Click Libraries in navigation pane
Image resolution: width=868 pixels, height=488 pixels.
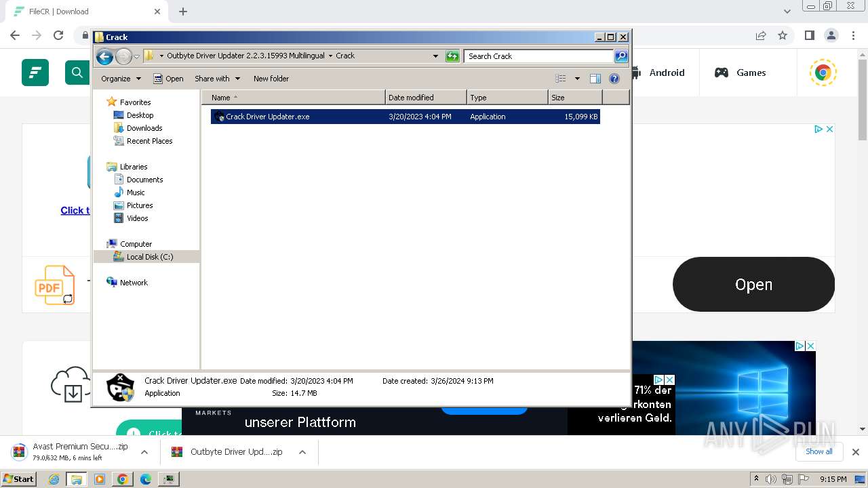point(134,167)
